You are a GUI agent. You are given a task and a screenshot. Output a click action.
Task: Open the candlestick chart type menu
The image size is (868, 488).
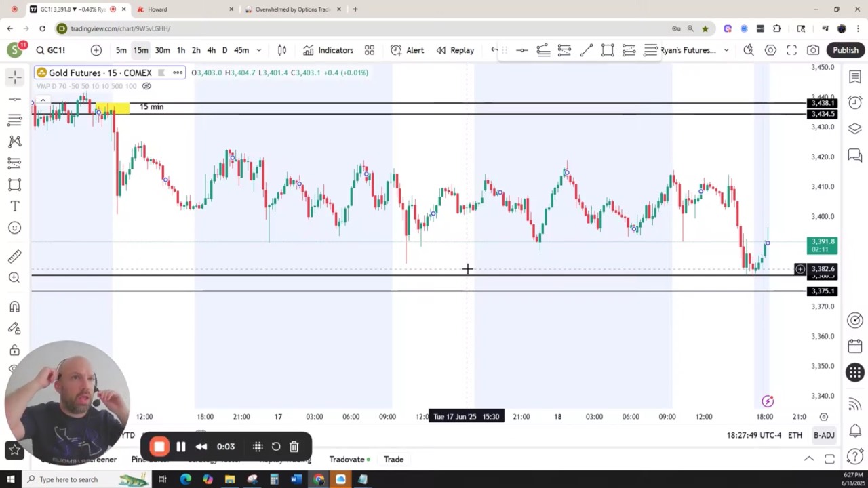pyautogui.click(x=282, y=50)
